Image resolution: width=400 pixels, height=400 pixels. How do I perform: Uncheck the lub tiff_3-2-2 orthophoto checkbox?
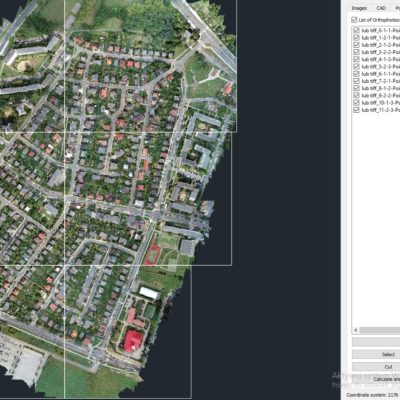[x=356, y=52]
